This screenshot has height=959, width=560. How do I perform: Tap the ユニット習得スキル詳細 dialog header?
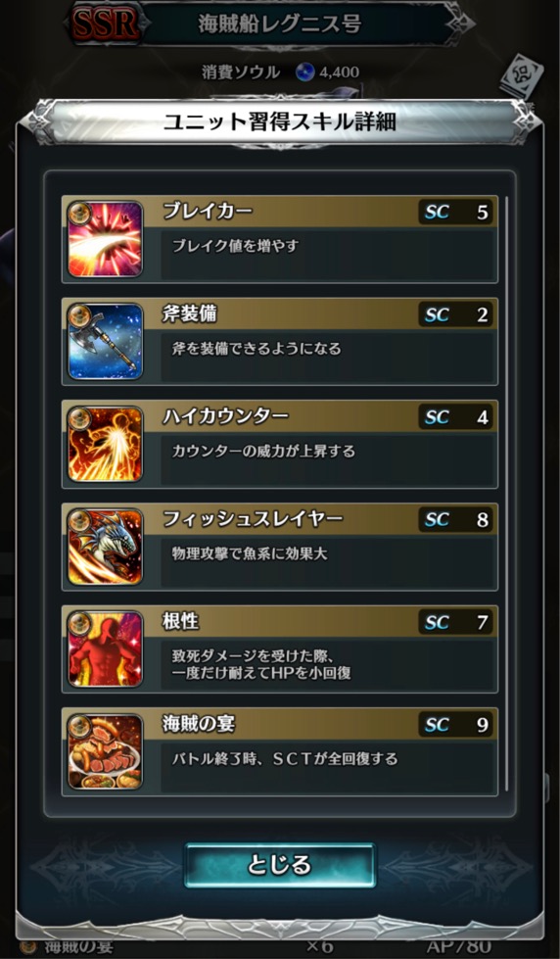pyautogui.click(x=280, y=121)
